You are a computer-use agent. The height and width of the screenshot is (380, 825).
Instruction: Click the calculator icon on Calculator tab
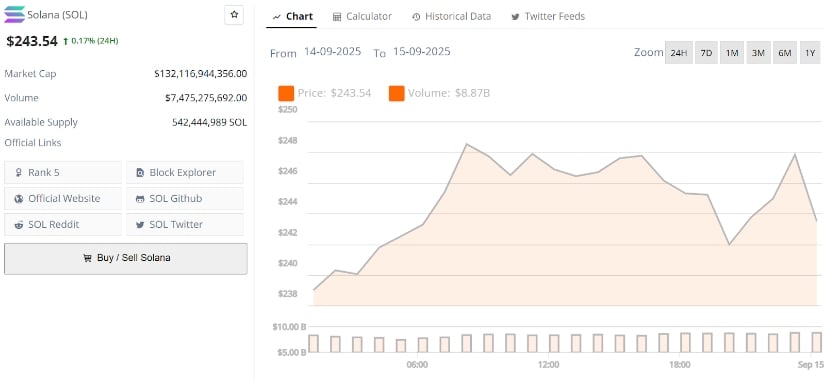(x=337, y=17)
